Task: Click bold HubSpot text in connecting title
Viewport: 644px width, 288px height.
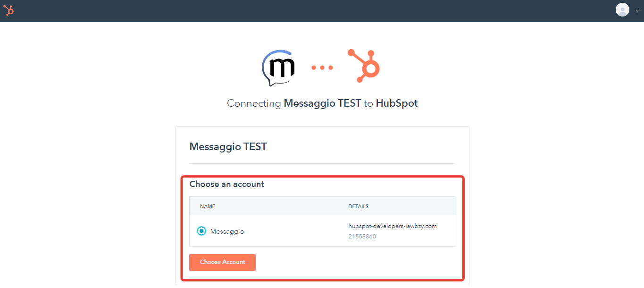Action: pyautogui.click(x=397, y=103)
